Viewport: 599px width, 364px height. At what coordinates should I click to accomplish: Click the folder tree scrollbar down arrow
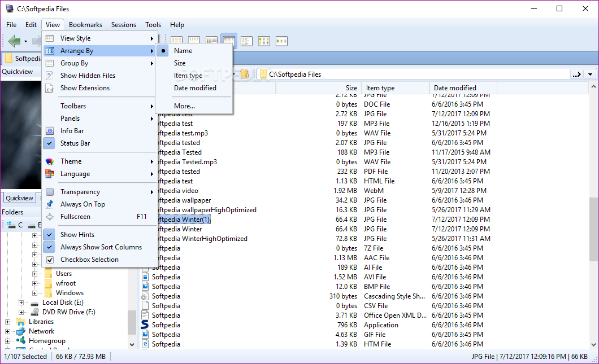pyautogui.click(x=132, y=345)
